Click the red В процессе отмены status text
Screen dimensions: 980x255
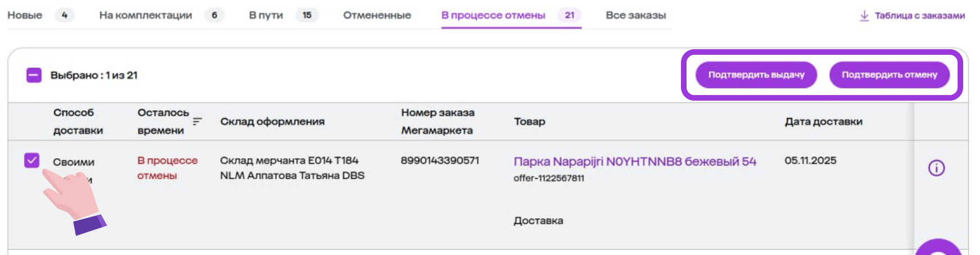167,168
